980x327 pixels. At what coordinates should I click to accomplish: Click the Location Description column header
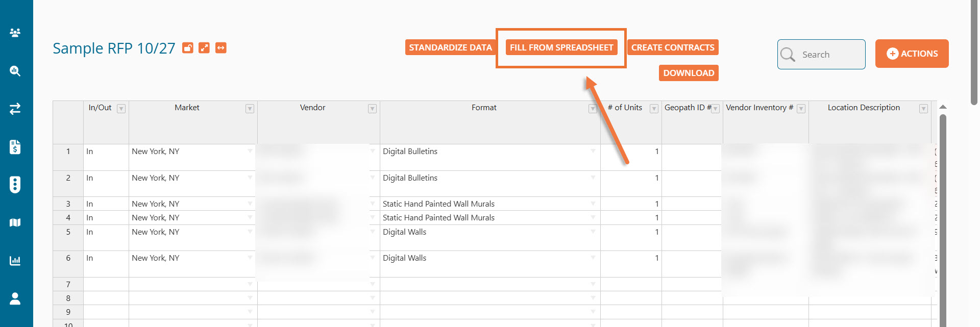pos(864,108)
